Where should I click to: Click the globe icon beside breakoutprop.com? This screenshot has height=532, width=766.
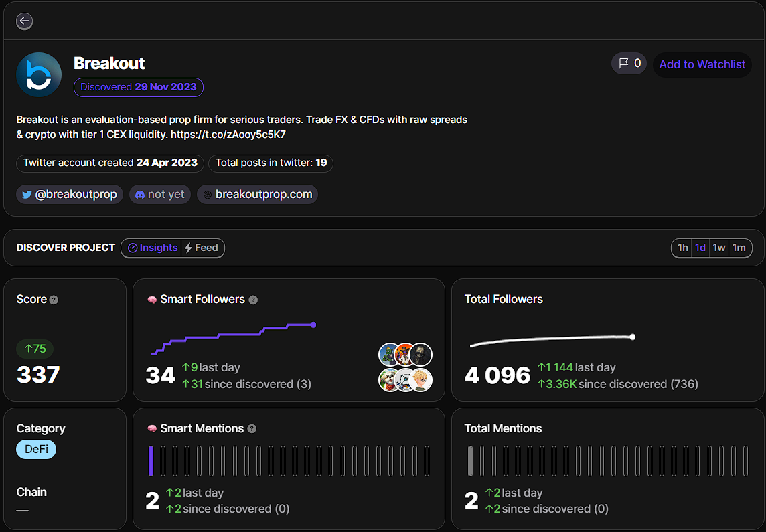(x=208, y=195)
